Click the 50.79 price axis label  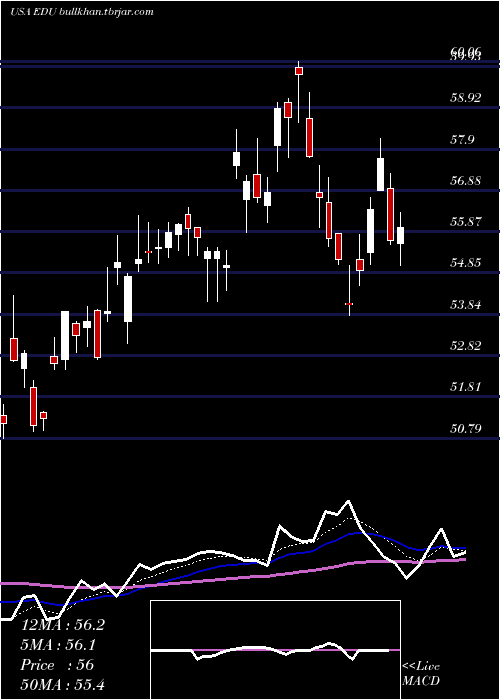tap(466, 429)
